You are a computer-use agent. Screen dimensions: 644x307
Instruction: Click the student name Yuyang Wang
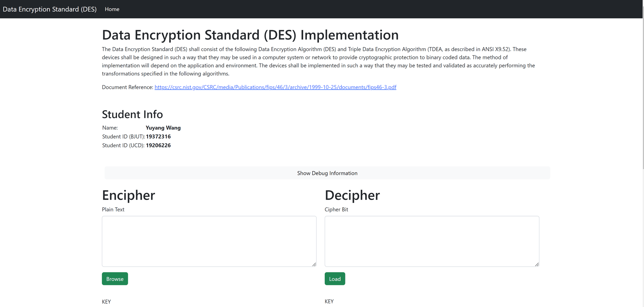coord(163,128)
